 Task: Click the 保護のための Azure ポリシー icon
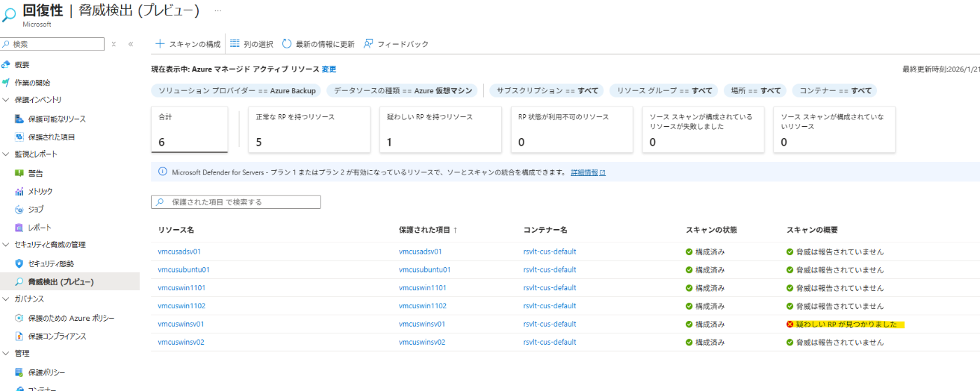coord(20,318)
